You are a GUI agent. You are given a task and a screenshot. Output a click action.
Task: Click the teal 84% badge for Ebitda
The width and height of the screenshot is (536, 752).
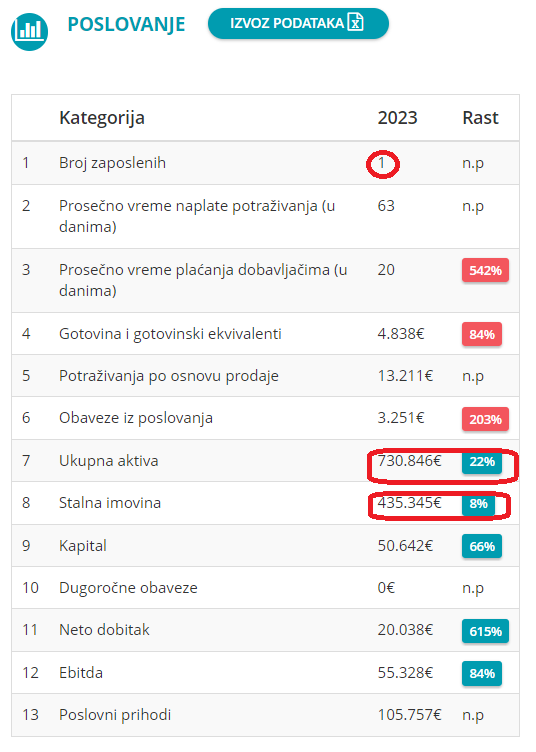(482, 673)
